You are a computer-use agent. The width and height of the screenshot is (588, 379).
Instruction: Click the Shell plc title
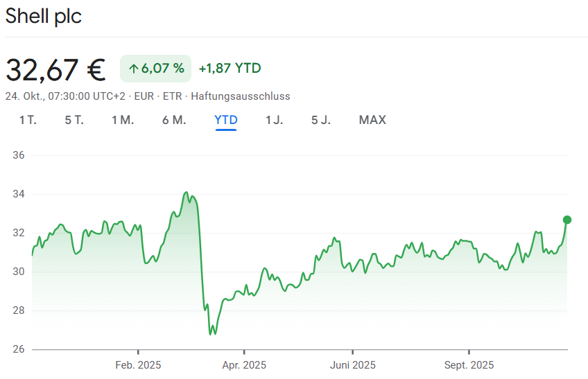(44, 17)
